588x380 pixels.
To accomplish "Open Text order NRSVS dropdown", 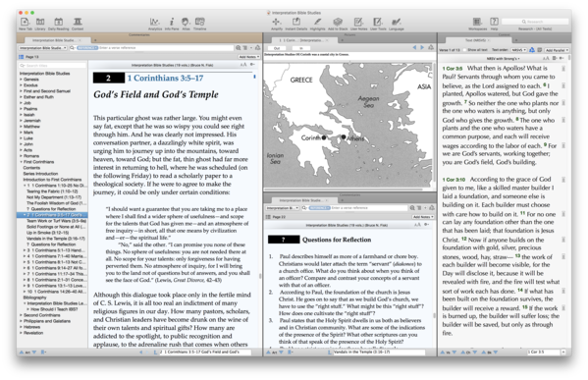I will pos(518,50).
